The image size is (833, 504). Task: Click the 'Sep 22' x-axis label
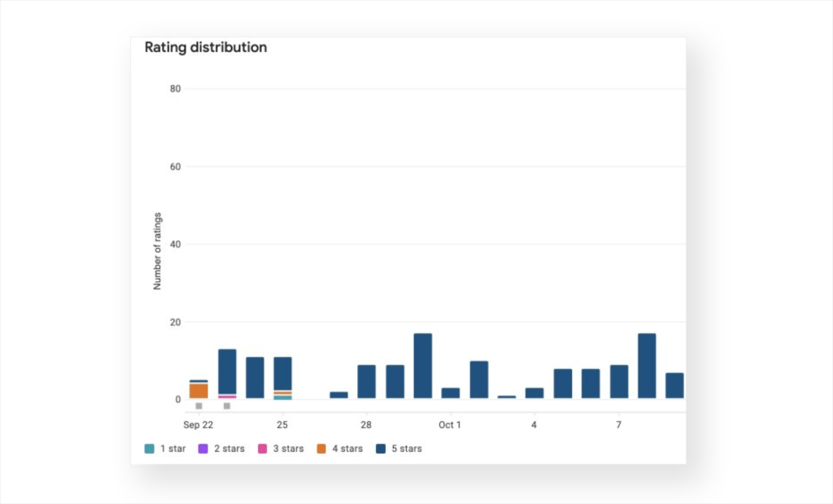tap(198, 425)
